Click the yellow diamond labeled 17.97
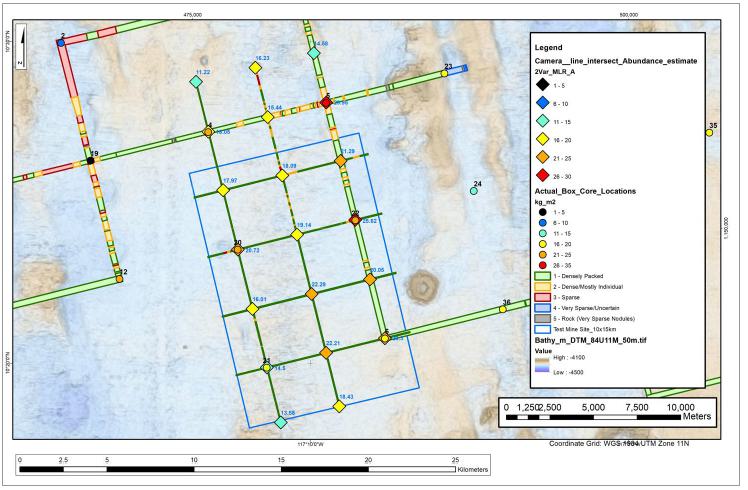 223,190
